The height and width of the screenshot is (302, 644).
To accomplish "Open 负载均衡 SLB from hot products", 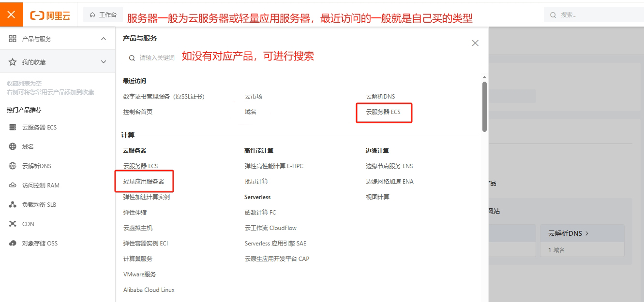I will [39, 205].
